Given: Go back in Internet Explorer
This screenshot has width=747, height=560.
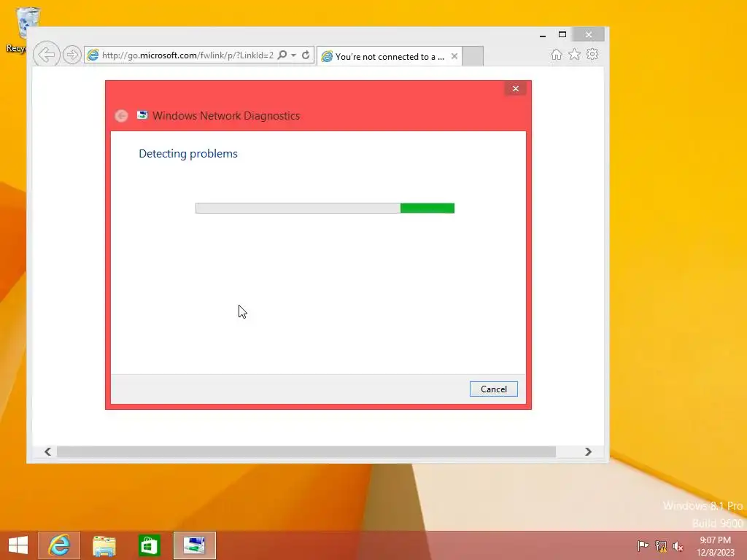Looking at the screenshot, I should point(46,55).
